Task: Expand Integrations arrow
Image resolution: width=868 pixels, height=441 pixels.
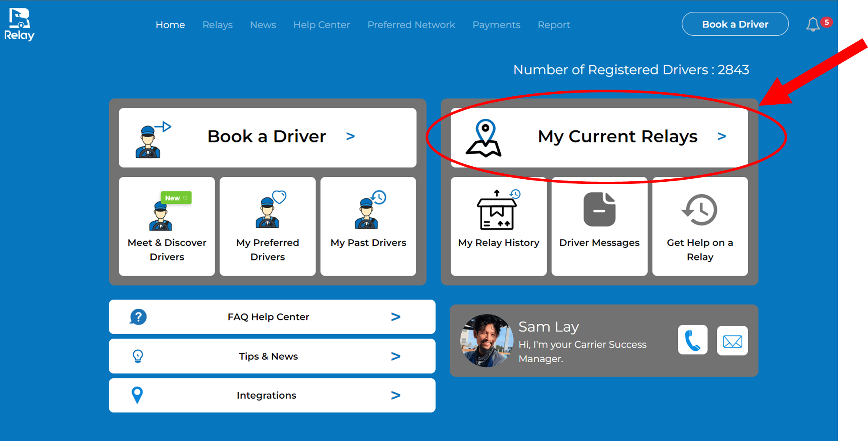Action: tap(395, 395)
